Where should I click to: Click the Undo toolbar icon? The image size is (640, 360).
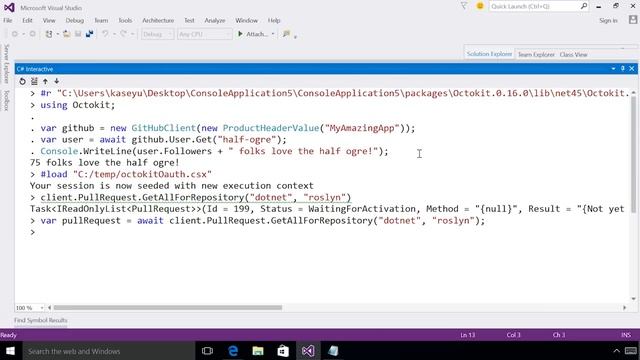click(x=105, y=34)
